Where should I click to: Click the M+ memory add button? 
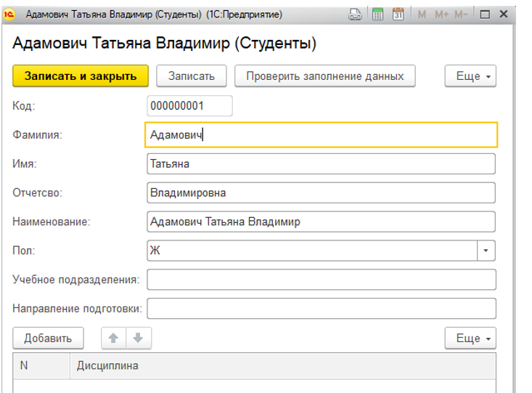point(441,14)
